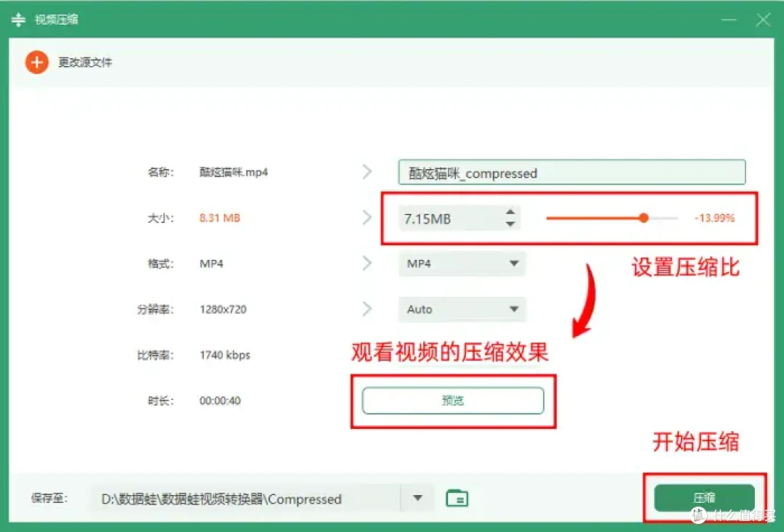Open the save path dropdown arrow
The image size is (784, 532).
(x=417, y=498)
